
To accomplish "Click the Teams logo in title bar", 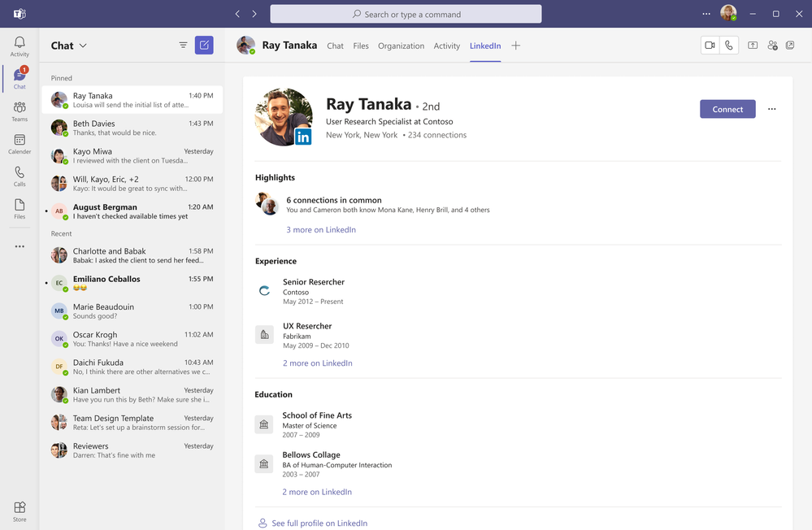I will 20,14.
